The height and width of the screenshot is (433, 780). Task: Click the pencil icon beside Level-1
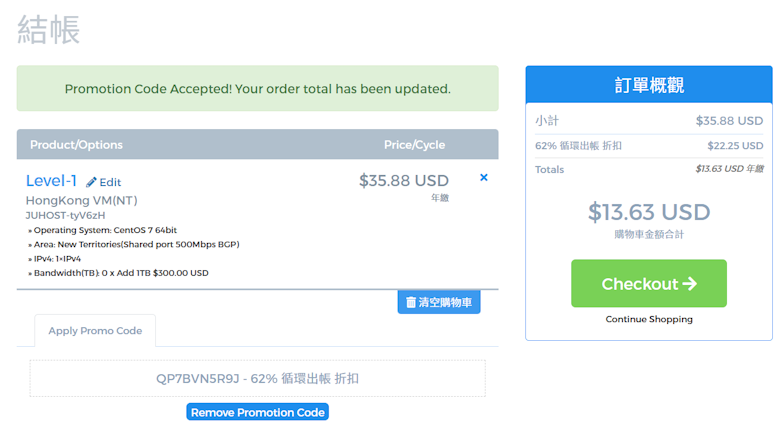[x=92, y=182]
